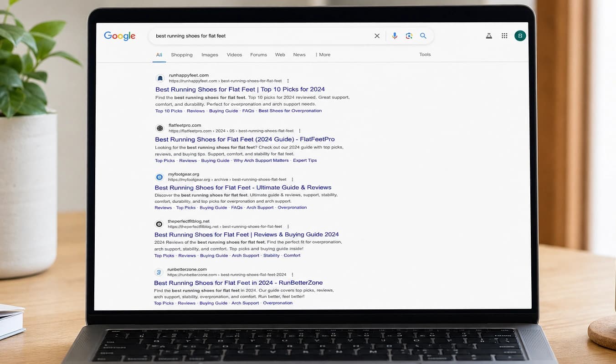Click Arch Support sitelink under theperfectfitblog.net
This screenshot has width=616, height=364.
pyautogui.click(x=246, y=256)
